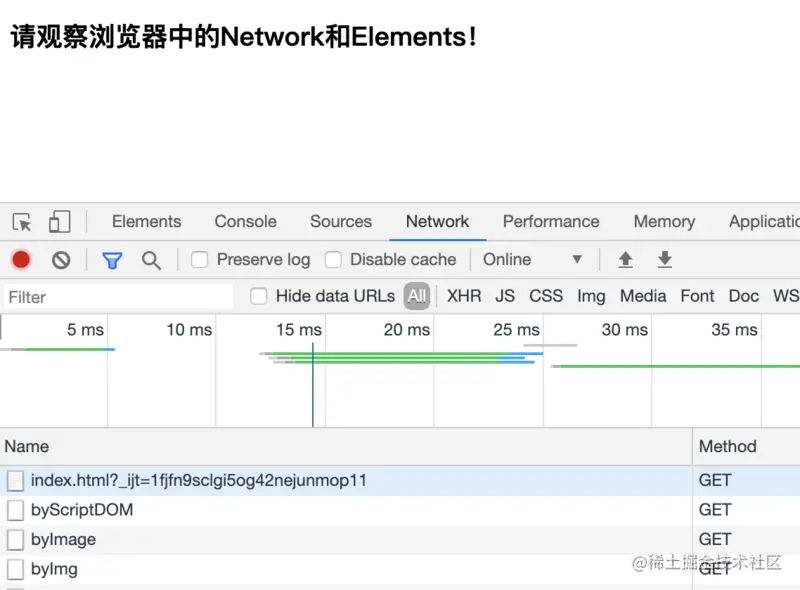Screen dimensions: 800x590
Task: Click the 25 ms timeline label
Action: [x=516, y=330]
